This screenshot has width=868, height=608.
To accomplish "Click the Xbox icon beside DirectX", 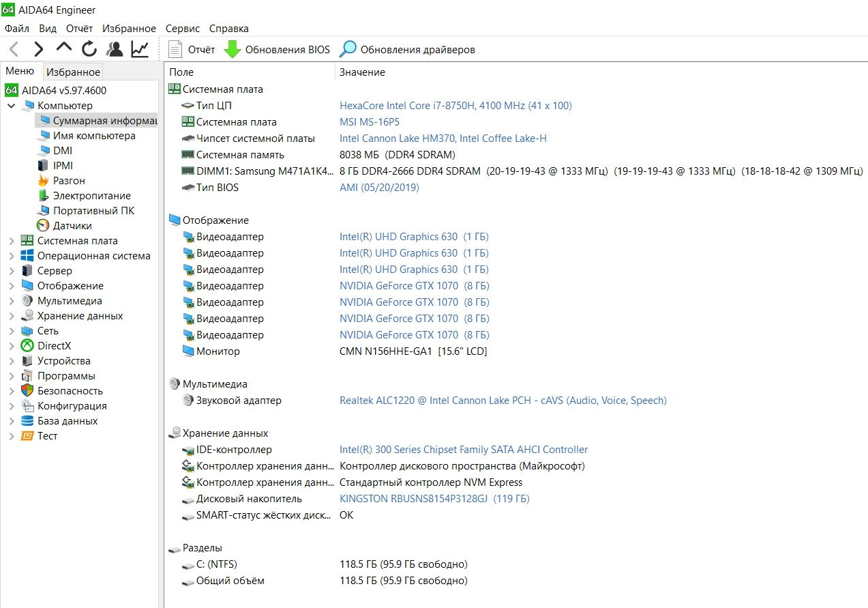I will pos(27,346).
